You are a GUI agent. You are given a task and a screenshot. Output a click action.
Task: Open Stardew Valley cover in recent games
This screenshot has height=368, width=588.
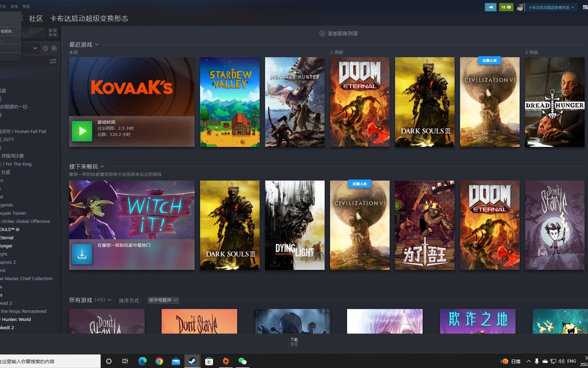(230, 102)
